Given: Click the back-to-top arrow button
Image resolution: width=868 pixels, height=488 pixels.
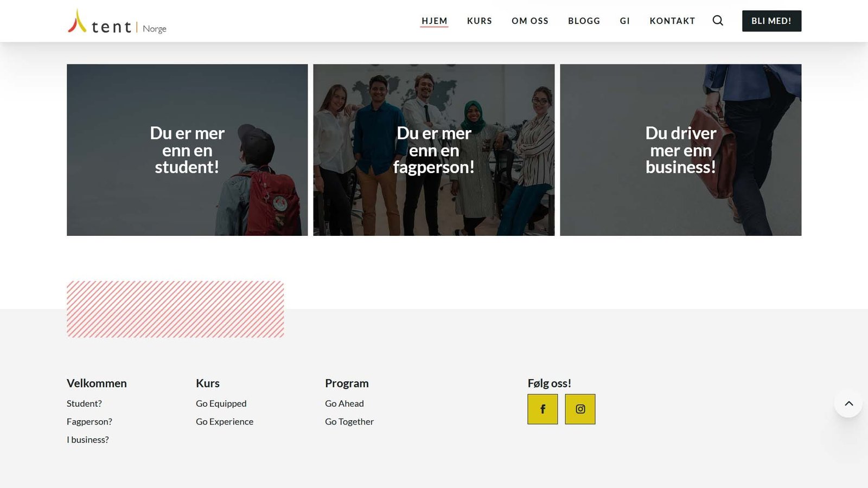Looking at the screenshot, I should point(848,403).
